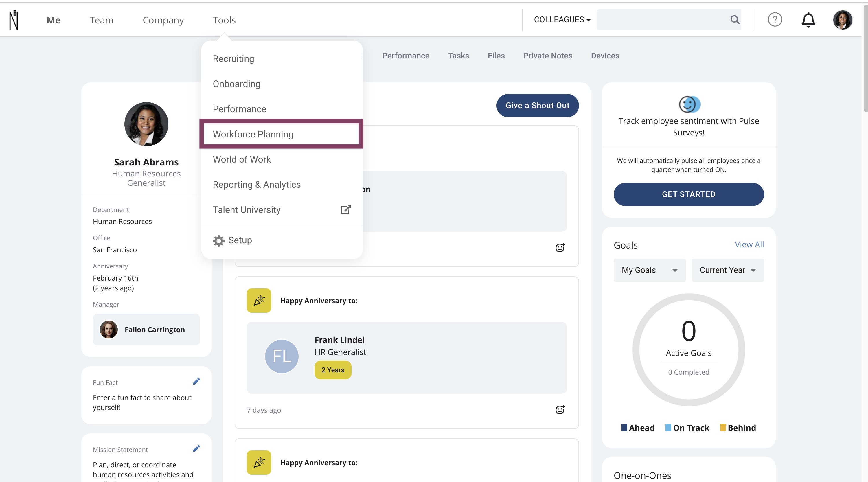Expand the COLLEAGUES search scope dropdown

tap(562, 20)
